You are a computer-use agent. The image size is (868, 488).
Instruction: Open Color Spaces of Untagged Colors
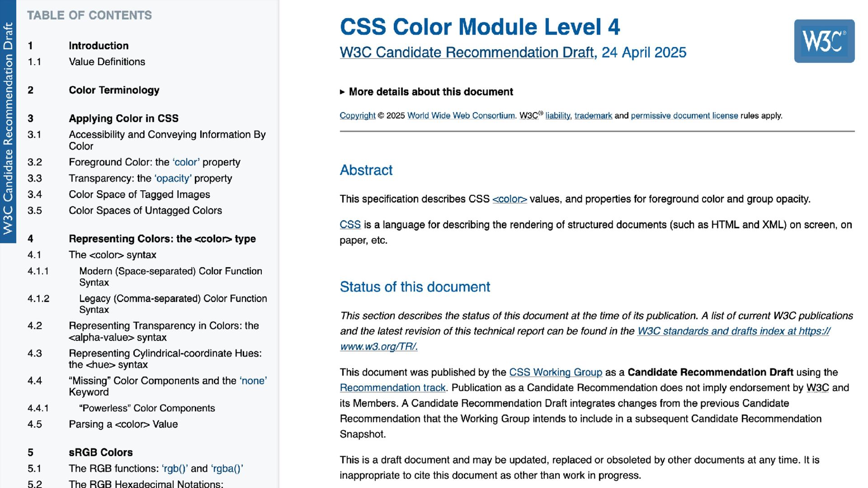145,211
